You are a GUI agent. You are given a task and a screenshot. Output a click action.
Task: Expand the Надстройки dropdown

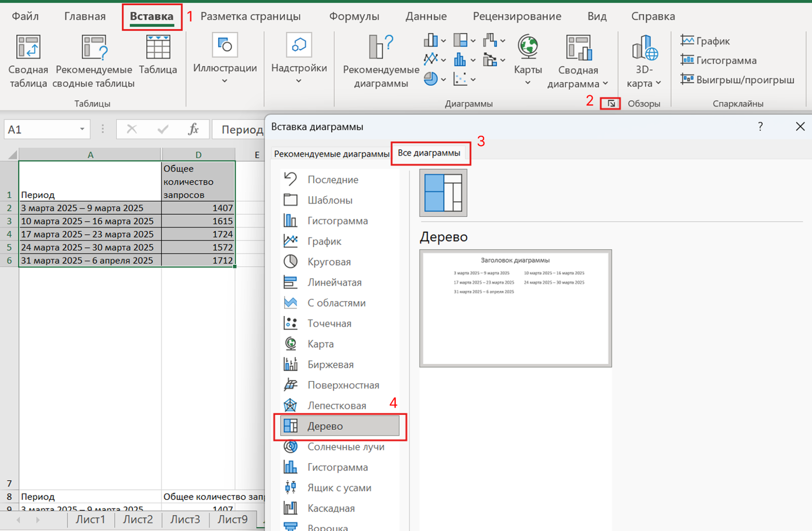point(299,81)
